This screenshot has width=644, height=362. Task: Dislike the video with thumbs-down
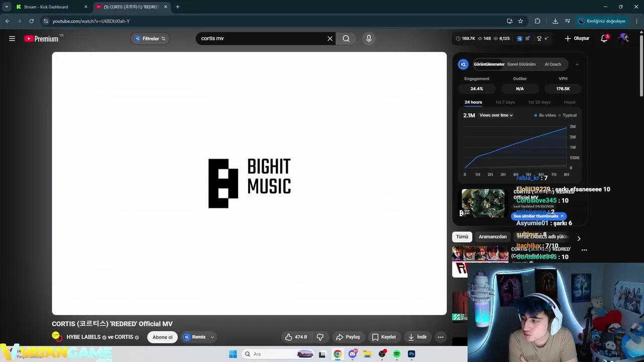[320, 337]
